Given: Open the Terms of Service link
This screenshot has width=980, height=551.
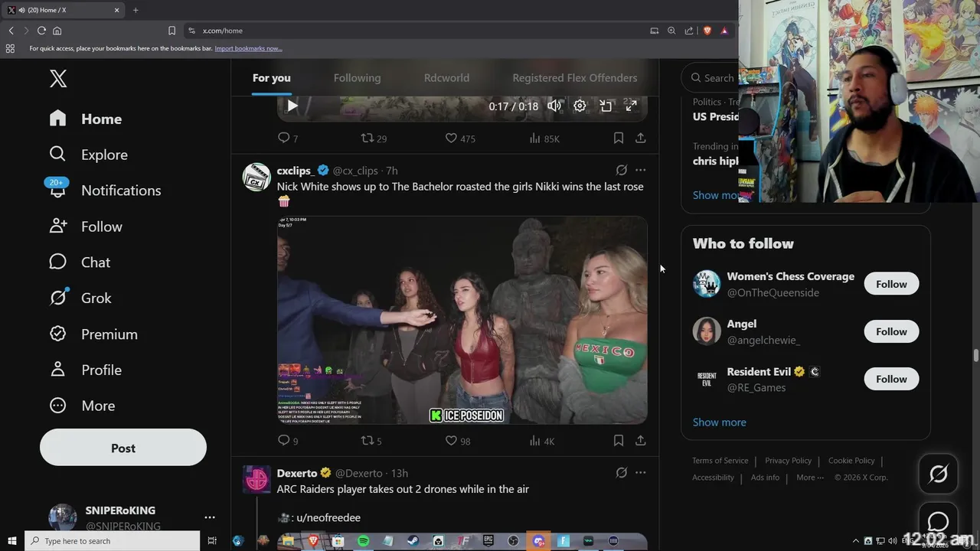Looking at the screenshot, I should click(720, 461).
